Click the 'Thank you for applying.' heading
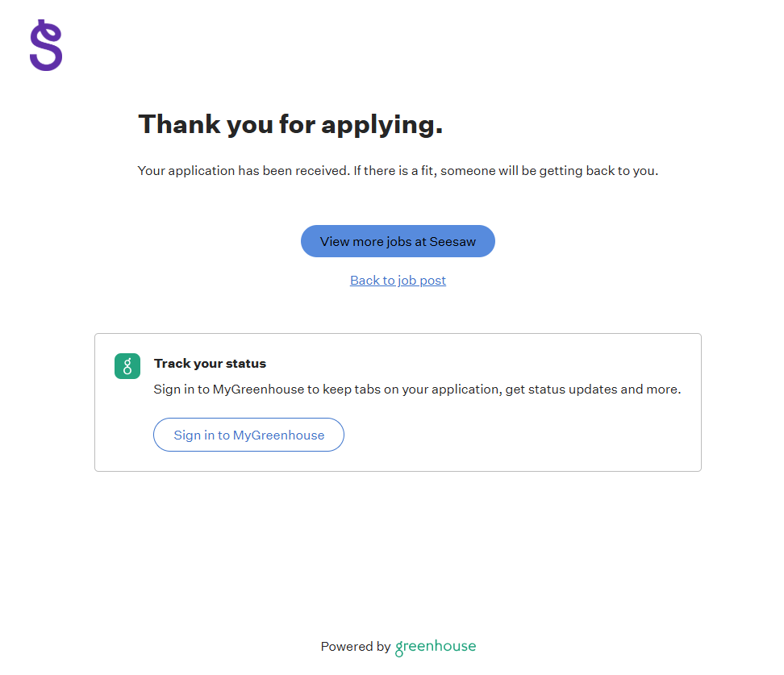 click(x=290, y=124)
